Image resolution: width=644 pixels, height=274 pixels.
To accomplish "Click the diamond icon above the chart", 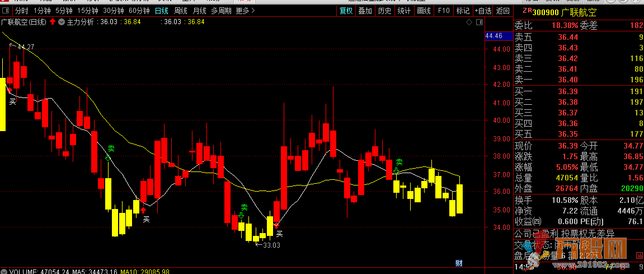I will (x=469, y=22).
